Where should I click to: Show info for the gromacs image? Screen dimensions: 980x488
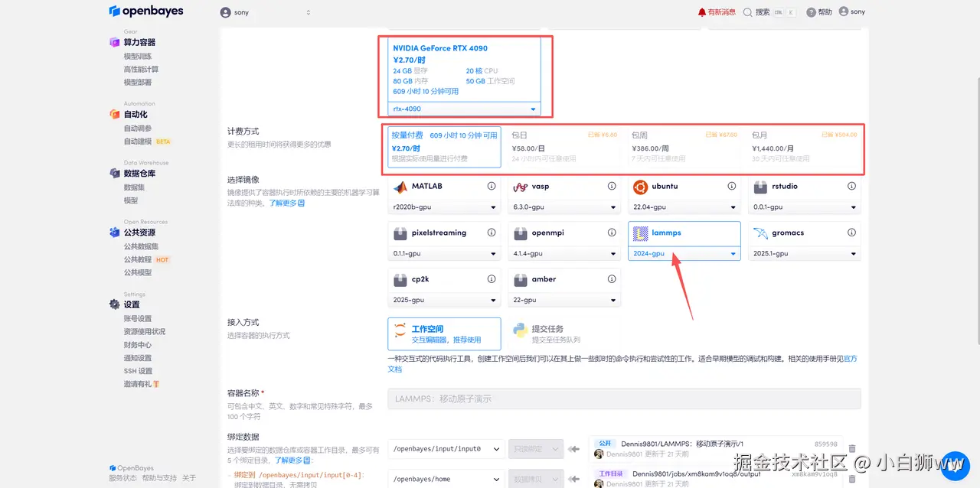[851, 233]
